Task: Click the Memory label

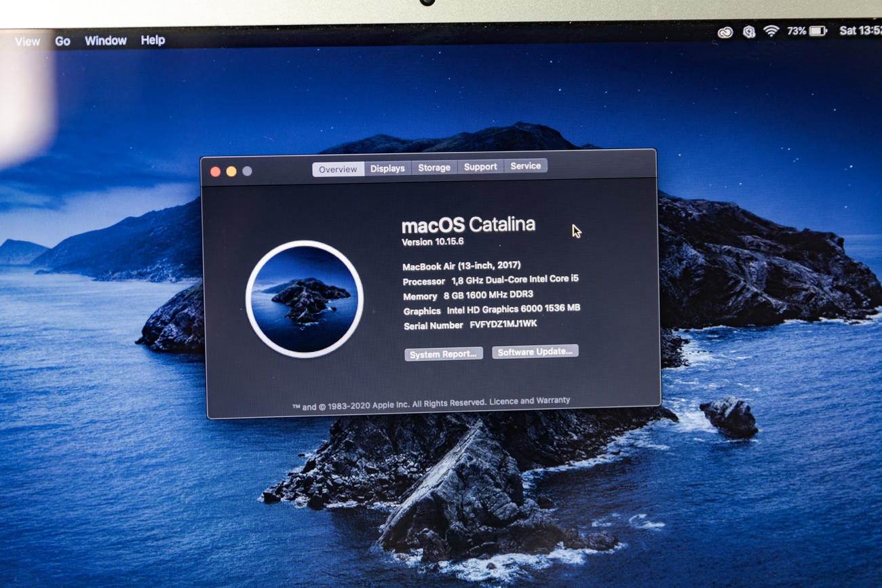Action: tap(420, 296)
